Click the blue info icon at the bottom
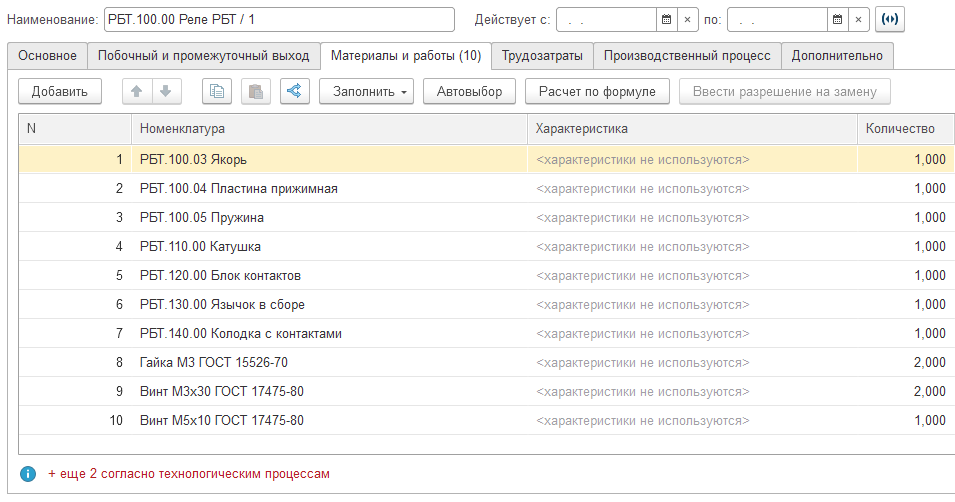The height and width of the screenshot is (502, 955). [28, 473]
